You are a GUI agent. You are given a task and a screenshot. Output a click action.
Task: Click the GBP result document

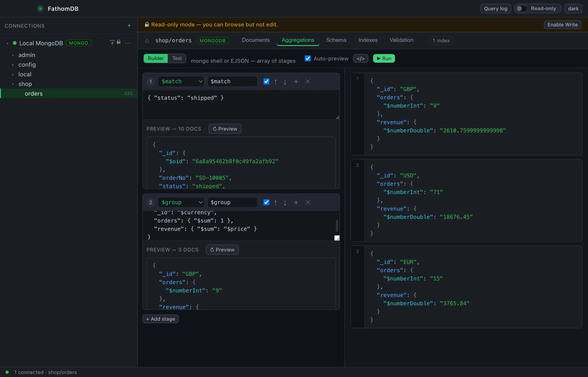[466, 114]
